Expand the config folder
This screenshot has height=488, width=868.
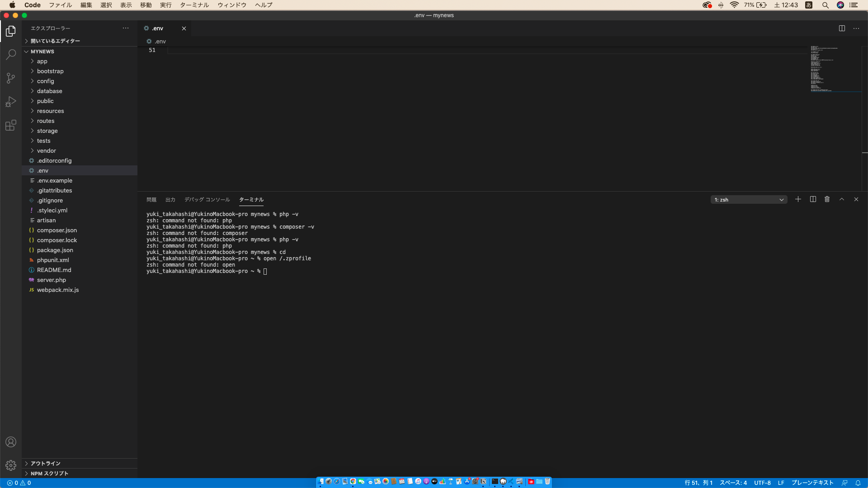coord(80,81)
